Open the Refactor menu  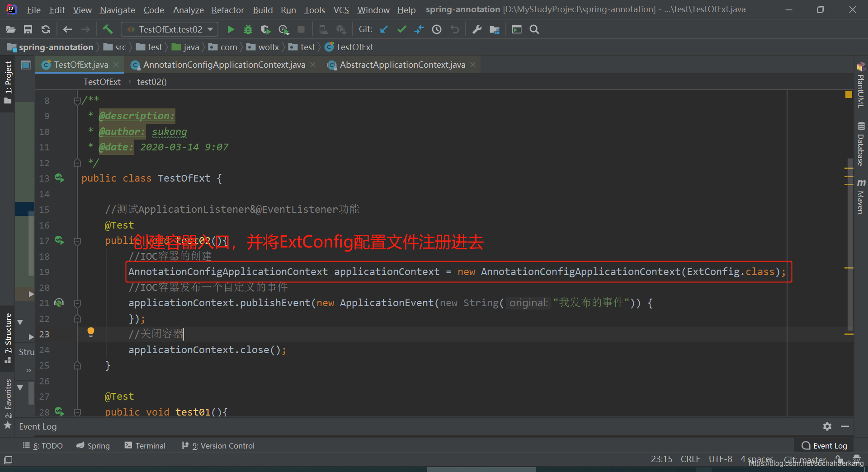point(227,10)
